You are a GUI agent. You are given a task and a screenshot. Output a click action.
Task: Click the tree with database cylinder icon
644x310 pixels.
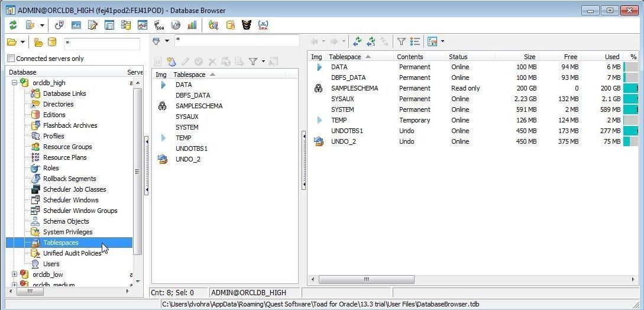click(126, 25)
